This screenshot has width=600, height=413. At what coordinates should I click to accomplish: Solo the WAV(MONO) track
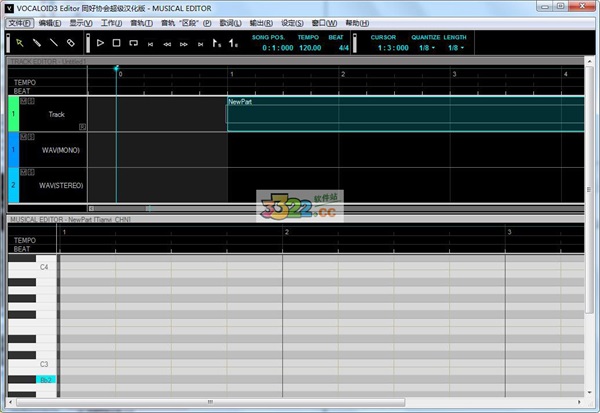click(31, 137)
